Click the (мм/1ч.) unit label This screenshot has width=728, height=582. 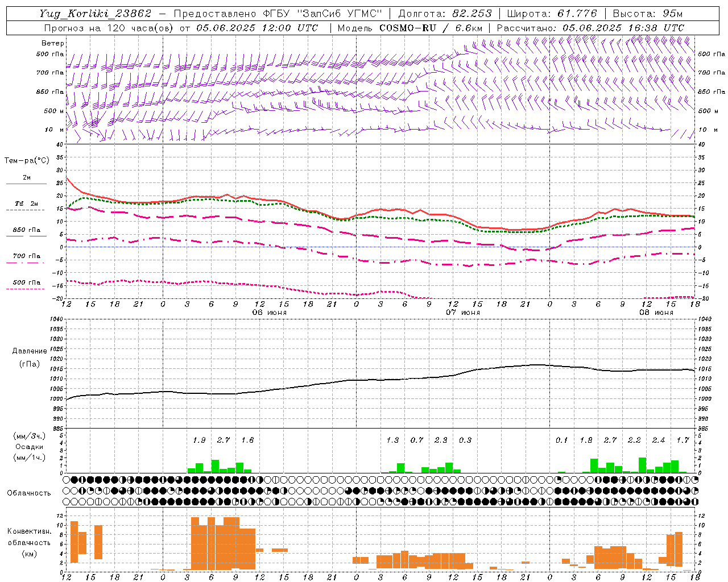tap(30, 458)
